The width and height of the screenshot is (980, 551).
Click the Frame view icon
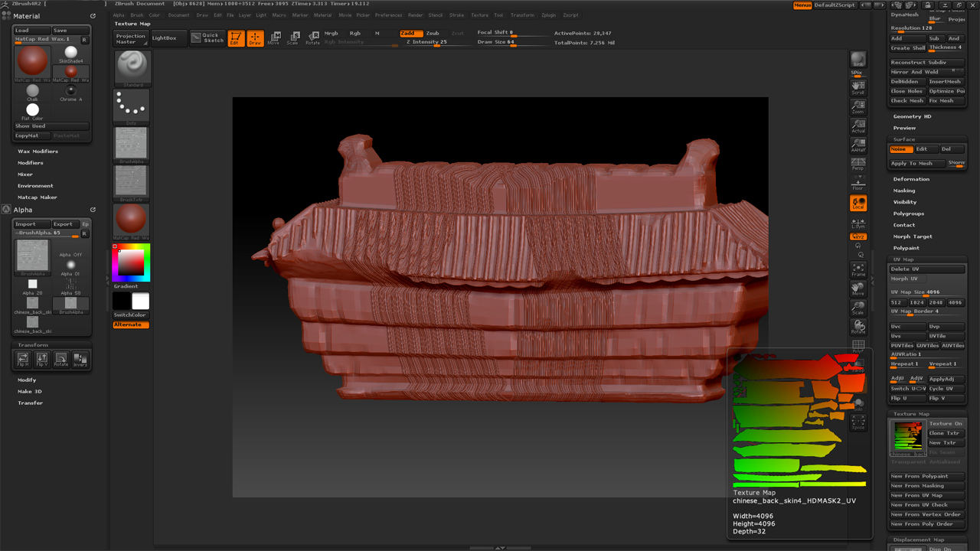(x=858, y=269)
